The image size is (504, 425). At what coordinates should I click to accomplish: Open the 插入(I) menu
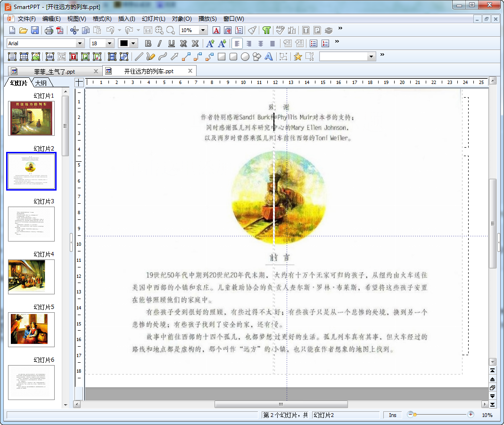coord(127,19)
